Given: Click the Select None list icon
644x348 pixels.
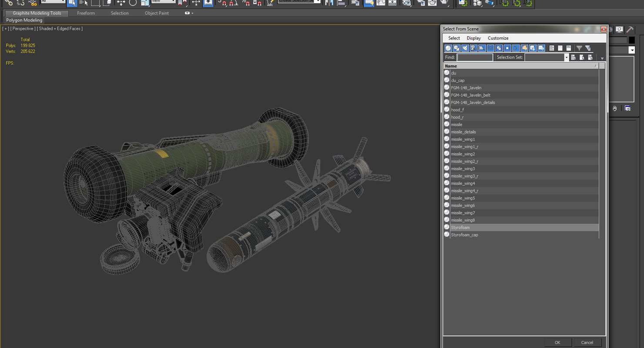Looking at the screenshot, I should click(x=560, y=48).
